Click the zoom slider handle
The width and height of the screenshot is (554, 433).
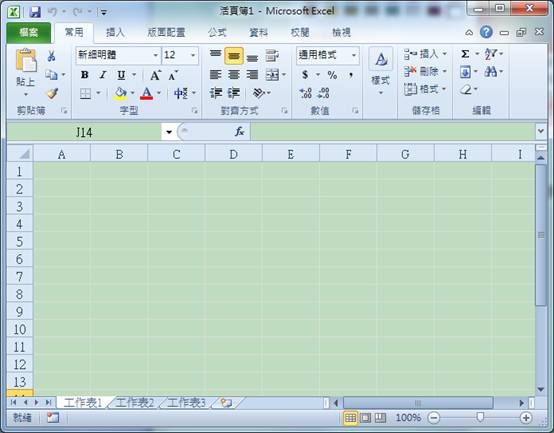480,417
